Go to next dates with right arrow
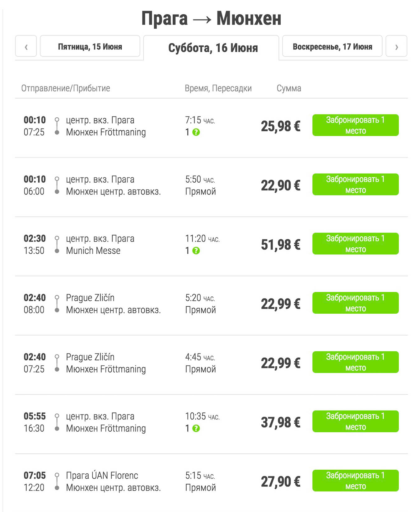420x512 pixels. pos(396,47)
